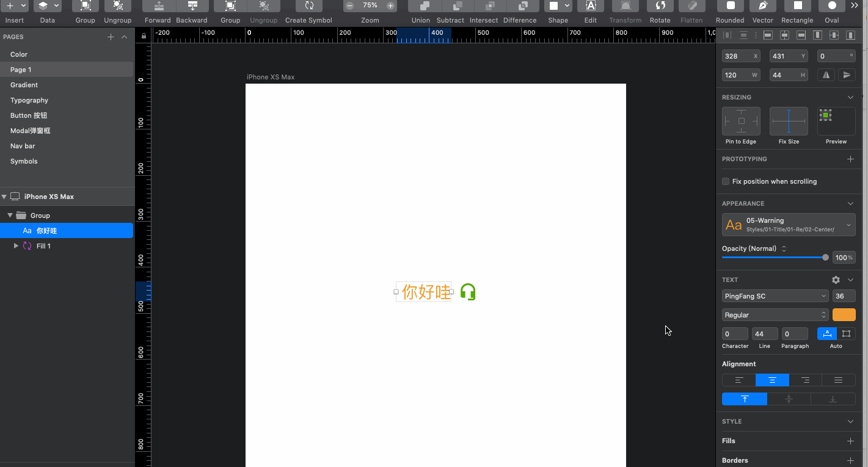
Task: Click the first Group toolbar icon
Action: pos(86,6)
